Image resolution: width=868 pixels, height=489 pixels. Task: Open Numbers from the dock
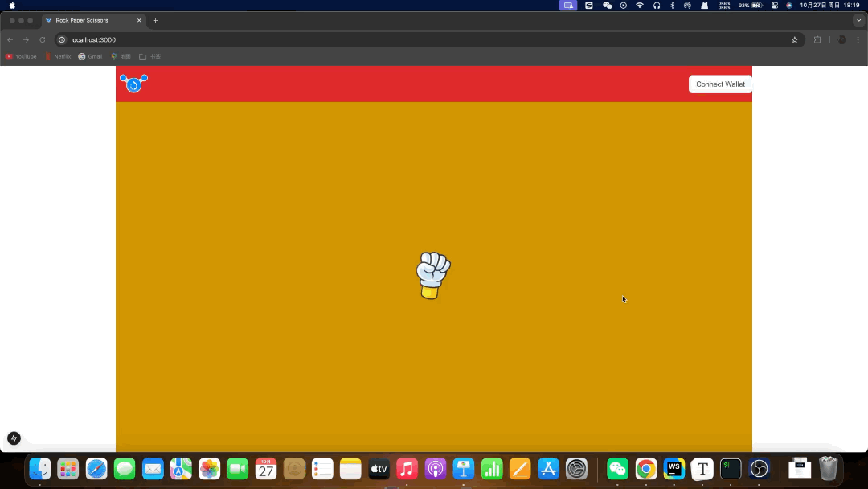(x=492, y=469)
